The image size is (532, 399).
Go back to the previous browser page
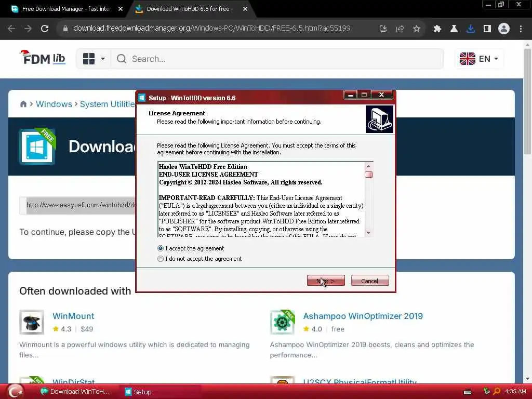11,29
